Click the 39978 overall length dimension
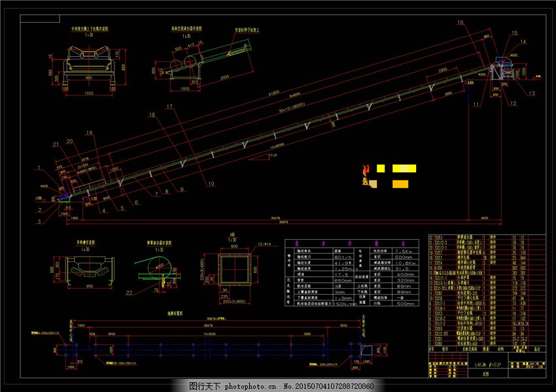The height and width of the screenshot is (392, 556). 282,223
